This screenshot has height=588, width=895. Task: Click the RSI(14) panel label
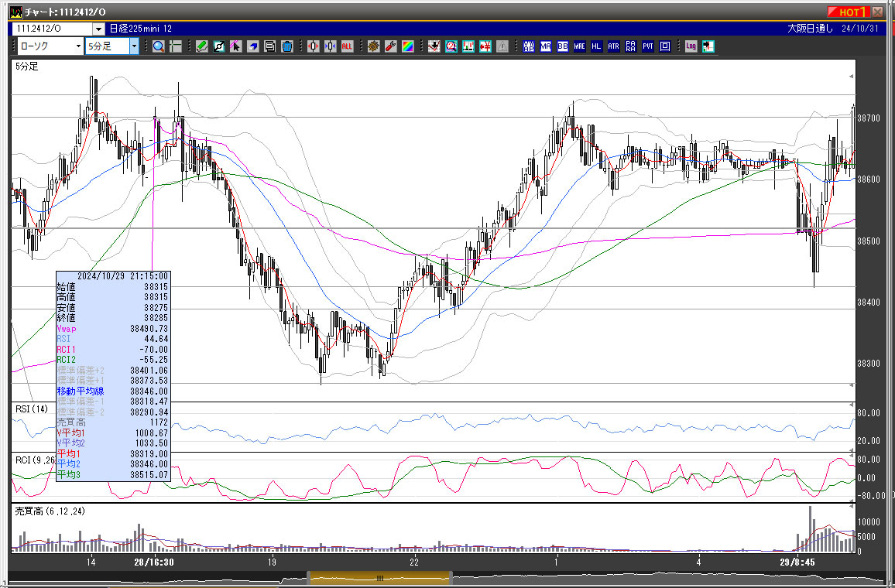tap(32, 409)
